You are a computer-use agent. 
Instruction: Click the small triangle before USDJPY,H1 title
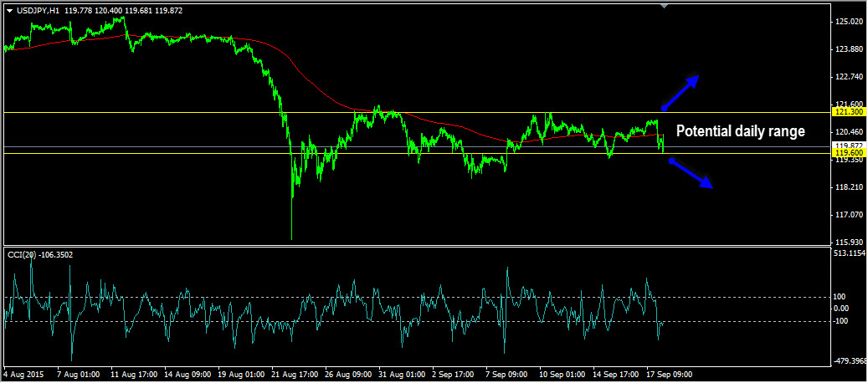click(x=9, y=11)
